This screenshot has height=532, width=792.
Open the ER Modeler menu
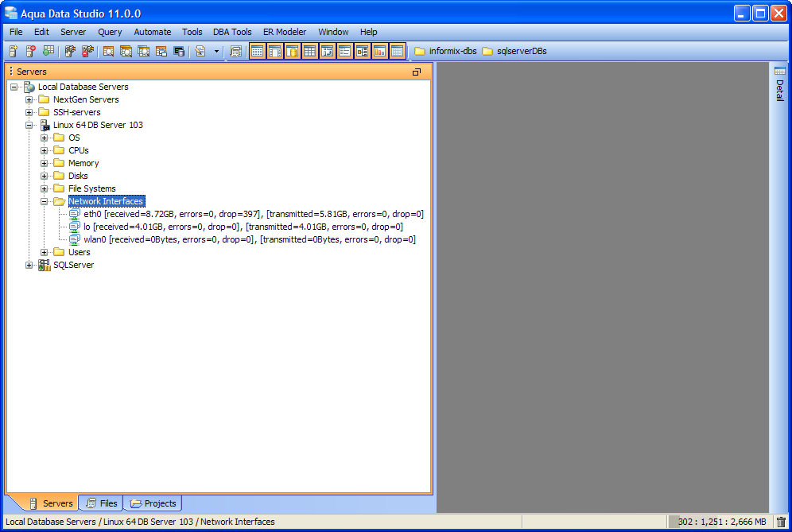click(285, 32)
